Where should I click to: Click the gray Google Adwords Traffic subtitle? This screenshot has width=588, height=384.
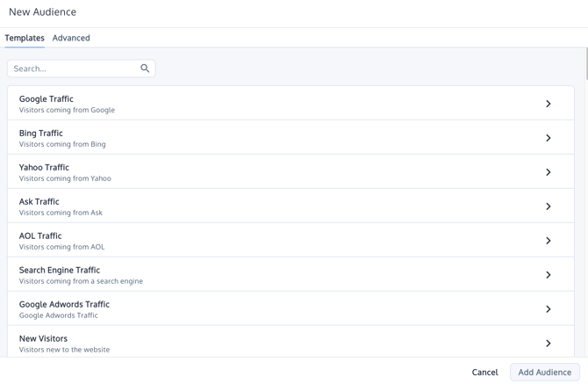pyautogui.click(x=59, y=315)
